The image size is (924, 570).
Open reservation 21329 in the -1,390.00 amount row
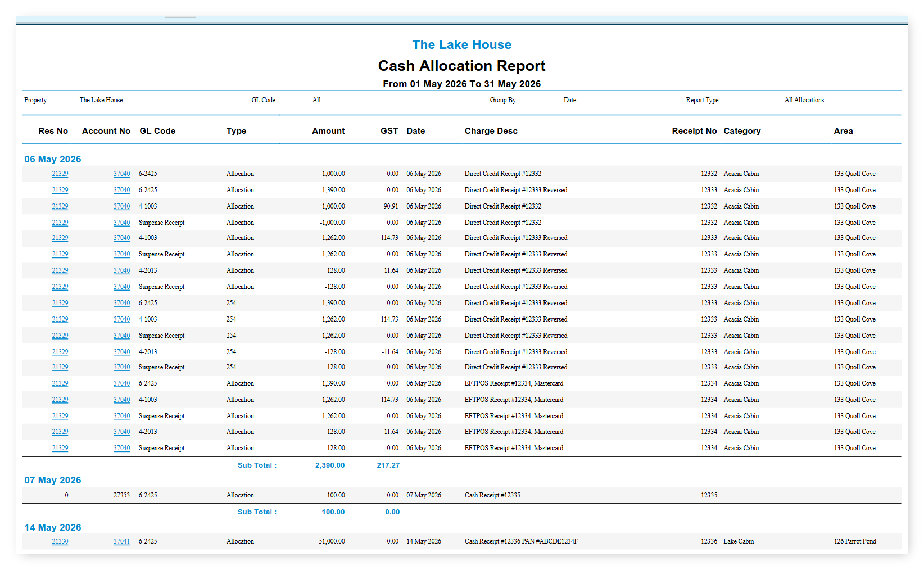[60, 303]
